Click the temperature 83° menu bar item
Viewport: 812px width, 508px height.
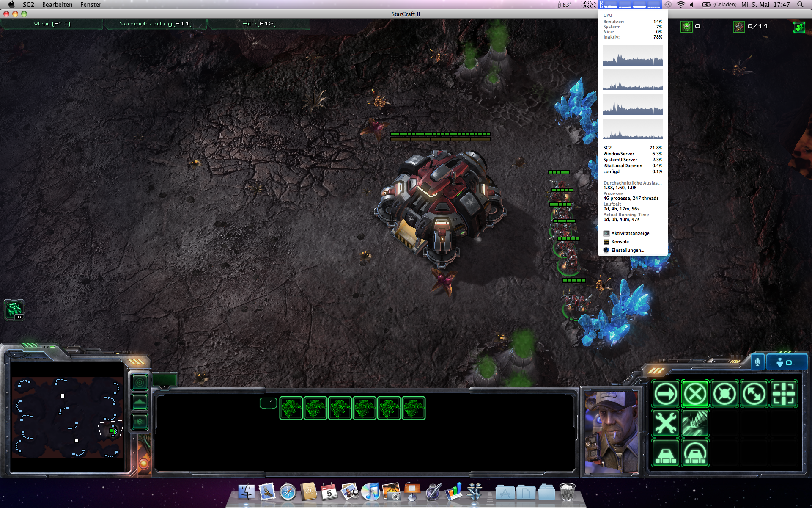pyautogui.click(x=565, y=5)
